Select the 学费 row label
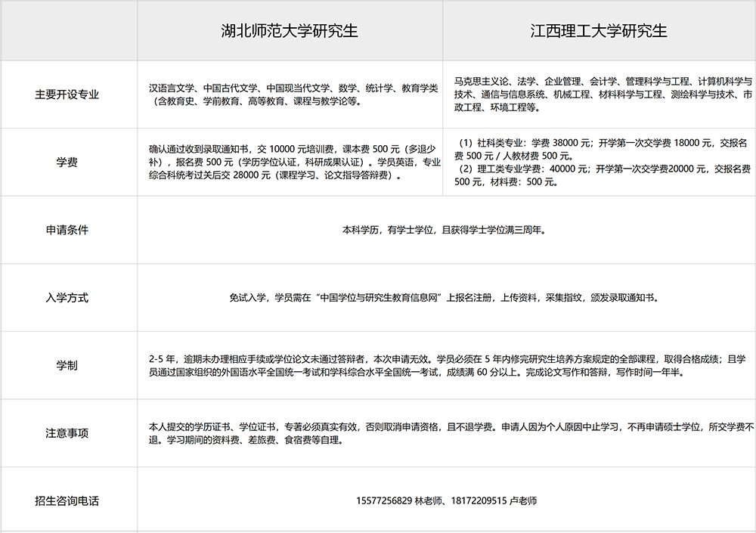This screenshot has height=533, width=756. pyautogui.click(x=67, y=162)
